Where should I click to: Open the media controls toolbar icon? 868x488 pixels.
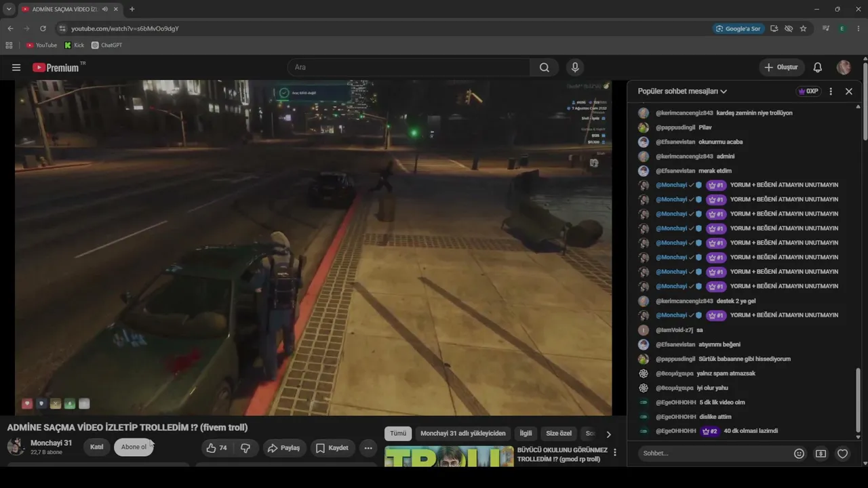(825, 28)
